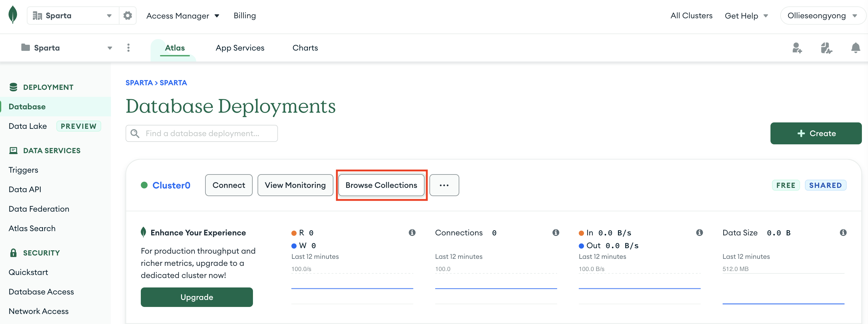Go to Database Access
Screen dimensions: 868x324
pos(41,292)
